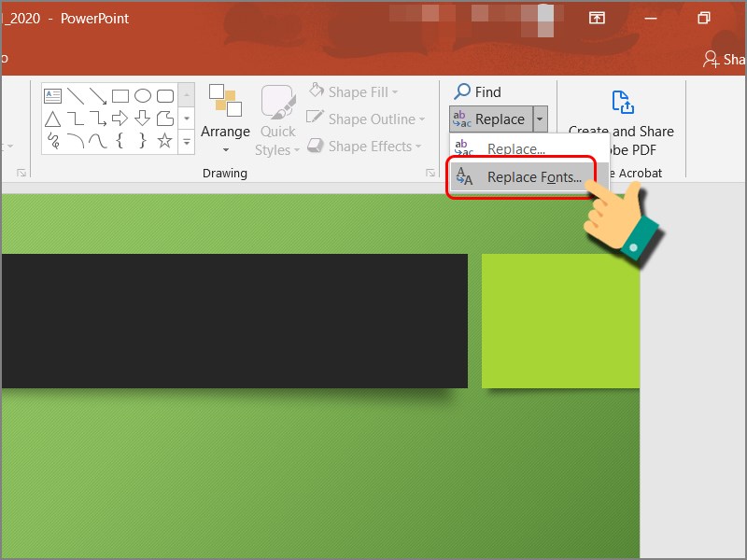Screen dimensions: 747x560
Task: Select the Text Box shape in gallery
Action: (x=52, y=96)
